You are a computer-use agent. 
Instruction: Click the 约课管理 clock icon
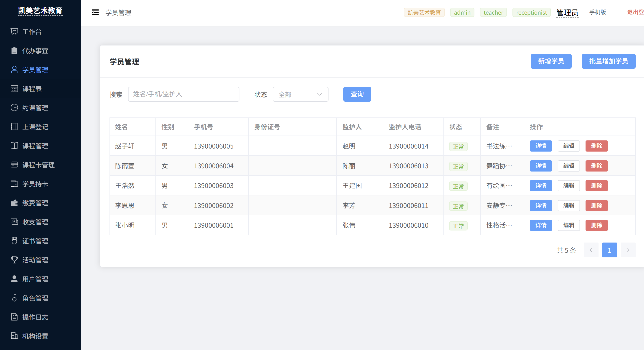click(14, 108)
